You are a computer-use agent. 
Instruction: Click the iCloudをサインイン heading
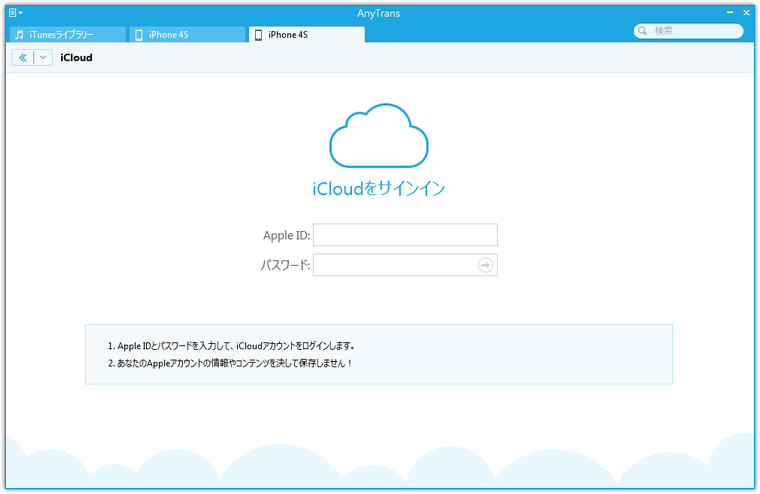point(379,189)
